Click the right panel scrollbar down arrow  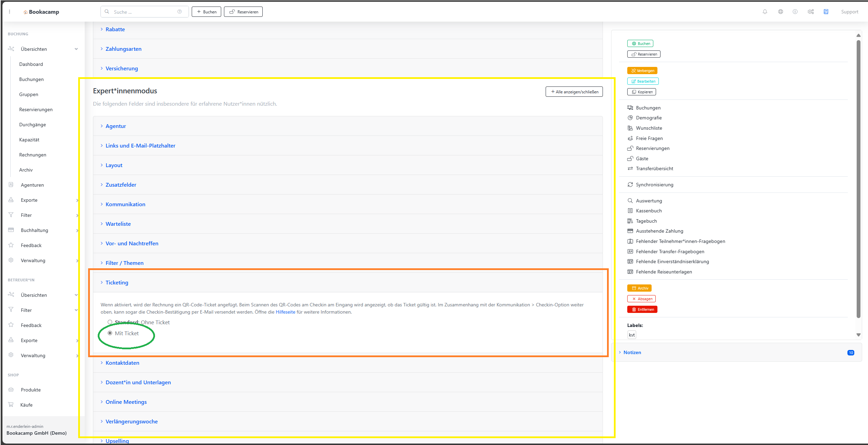858,335
